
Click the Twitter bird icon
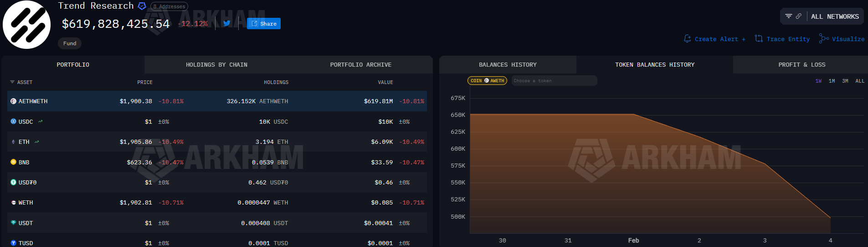pos(226,23)
